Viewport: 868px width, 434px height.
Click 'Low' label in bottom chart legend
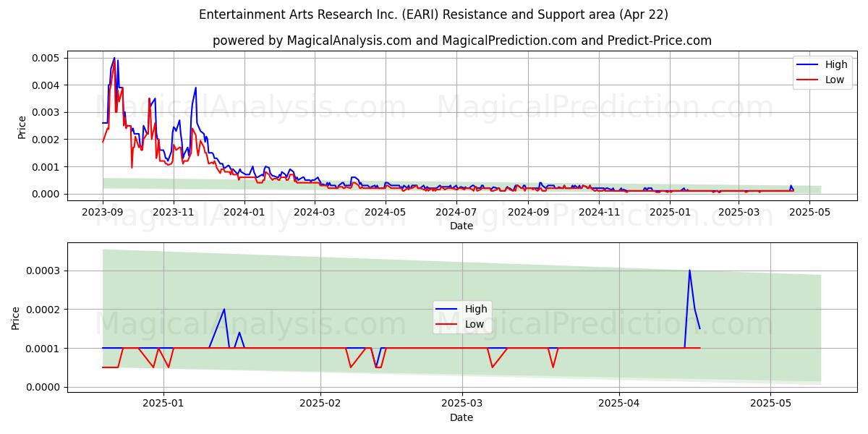tap(475, 324)
